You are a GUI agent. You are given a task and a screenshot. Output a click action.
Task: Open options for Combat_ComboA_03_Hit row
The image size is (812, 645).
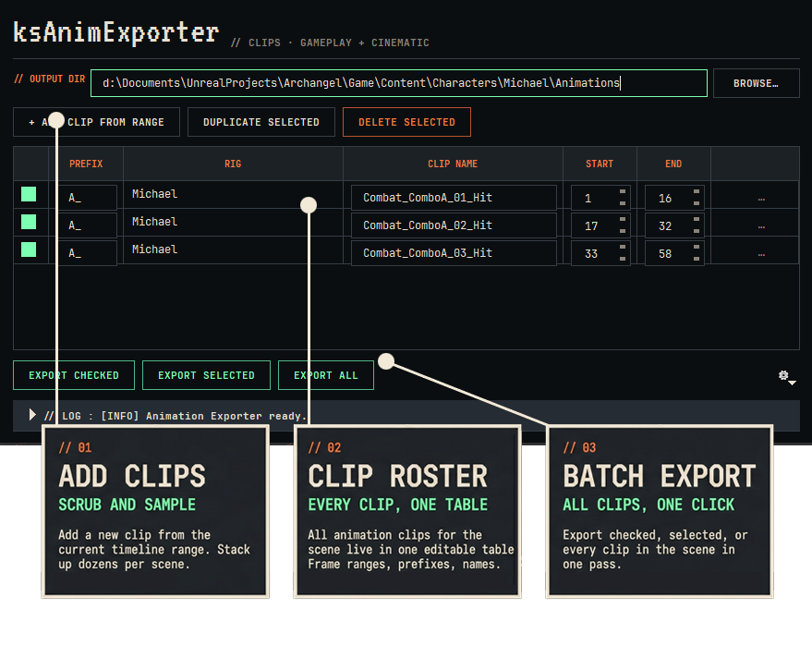tap(761, 254)
